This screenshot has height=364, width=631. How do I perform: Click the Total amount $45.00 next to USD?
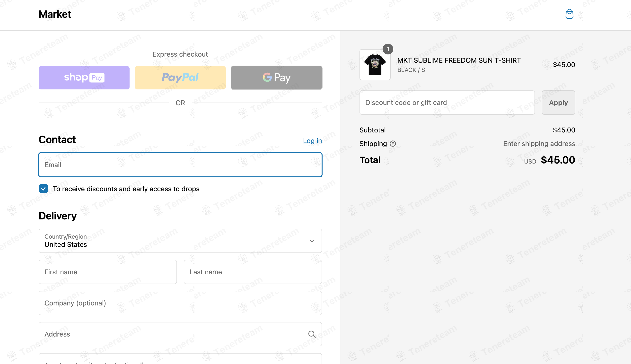tap(558, 160)
